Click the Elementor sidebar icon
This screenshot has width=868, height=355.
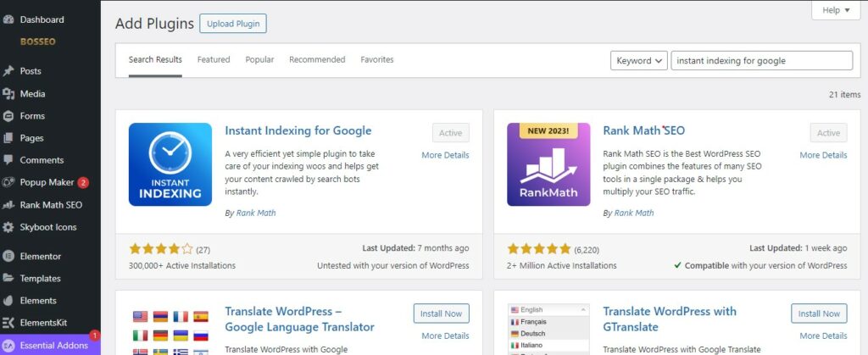pyautogui.click(x=8, y=256)
